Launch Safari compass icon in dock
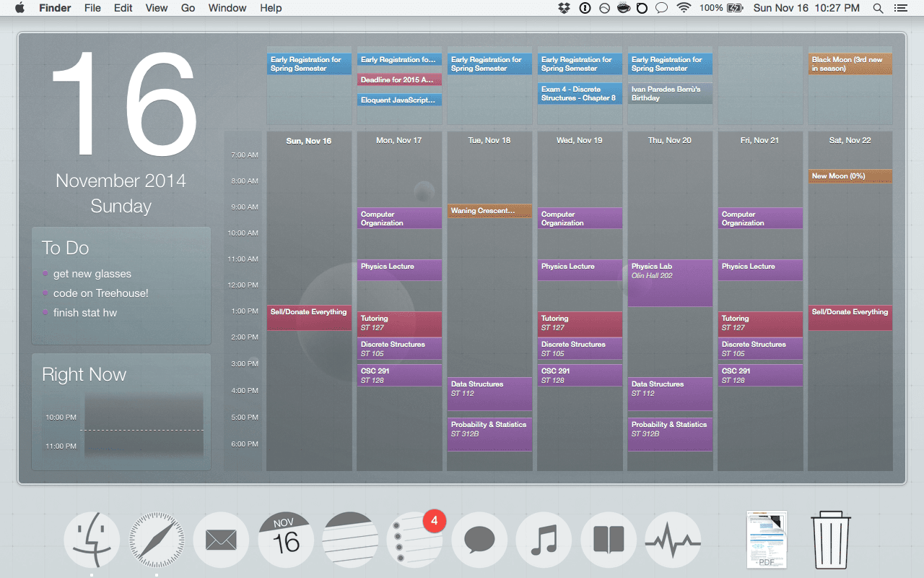Viewport: 924px width, 578px height. click(x=157, y=540)
